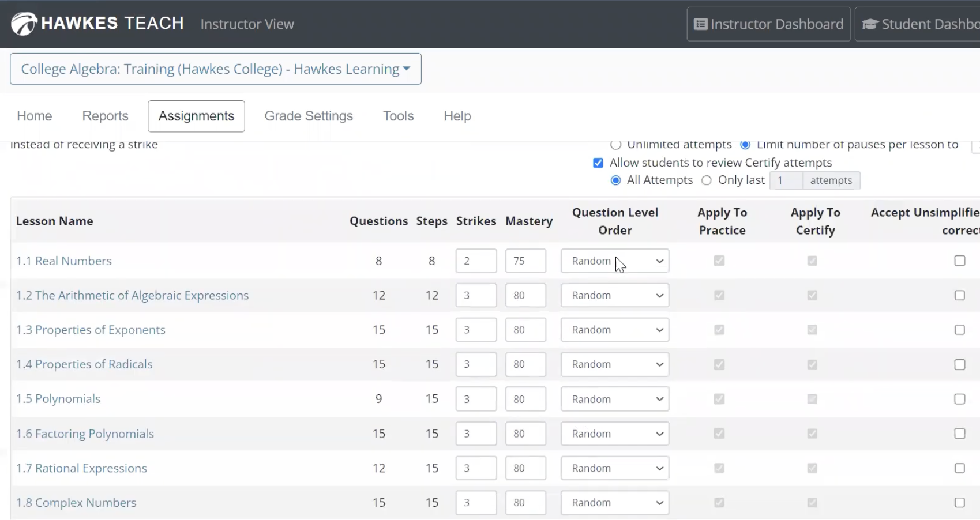Open 1.8 Complex Numbers lesson
This screenshot has height=520, width=980.
76,503
